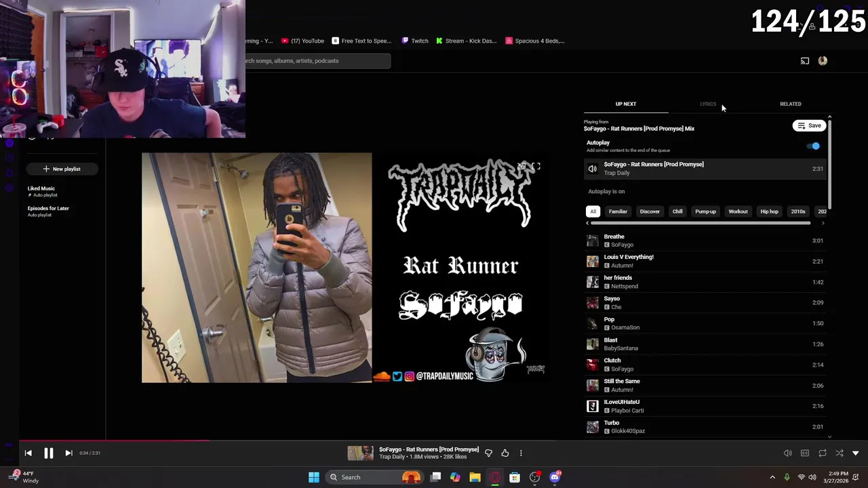868x488 pixels.
Task: Click speaker icon on current queue song
Action: pos(593,169)
